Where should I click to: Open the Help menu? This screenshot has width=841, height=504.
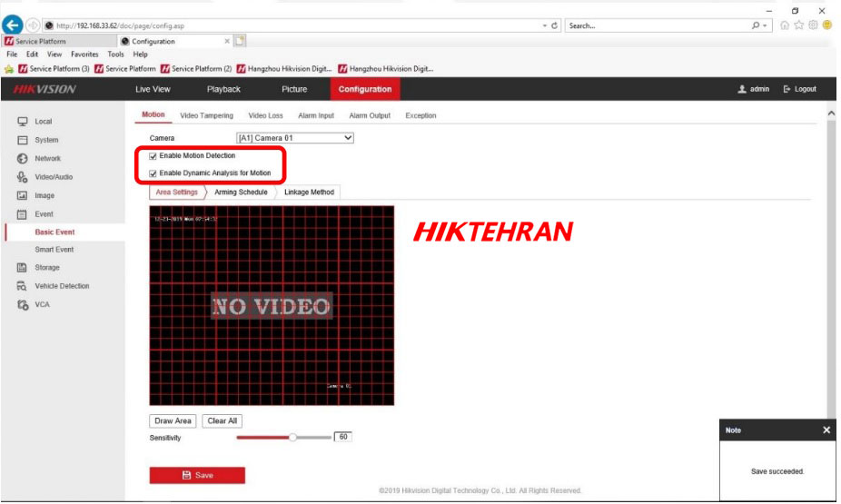pyautogui.click(x=141, y=54)
